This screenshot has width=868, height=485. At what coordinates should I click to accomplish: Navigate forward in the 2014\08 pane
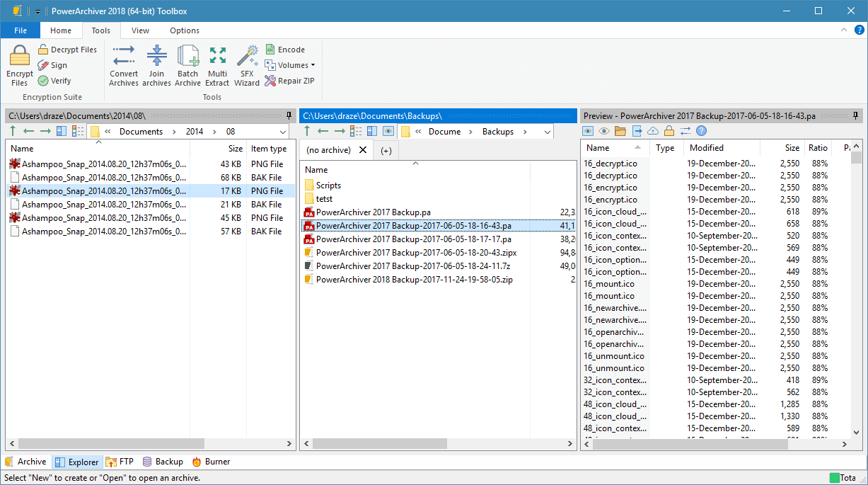pos(45,131)
